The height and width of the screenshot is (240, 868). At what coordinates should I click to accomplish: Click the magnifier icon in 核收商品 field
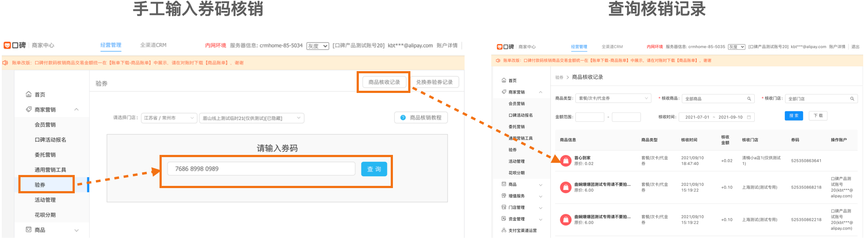(x=749, y=99)
